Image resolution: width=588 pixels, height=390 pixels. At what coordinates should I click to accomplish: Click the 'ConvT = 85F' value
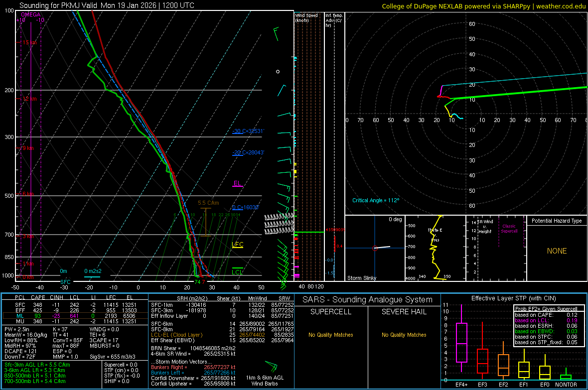tap(68, 341)
